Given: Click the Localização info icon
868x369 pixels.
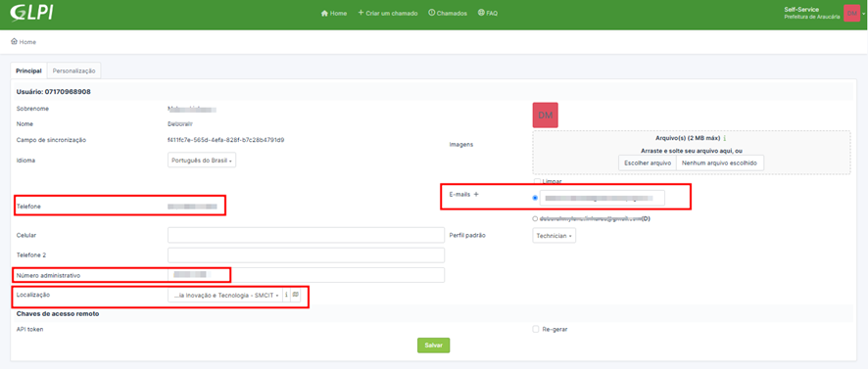Looking at the screenshot, I should click(286, 296).
